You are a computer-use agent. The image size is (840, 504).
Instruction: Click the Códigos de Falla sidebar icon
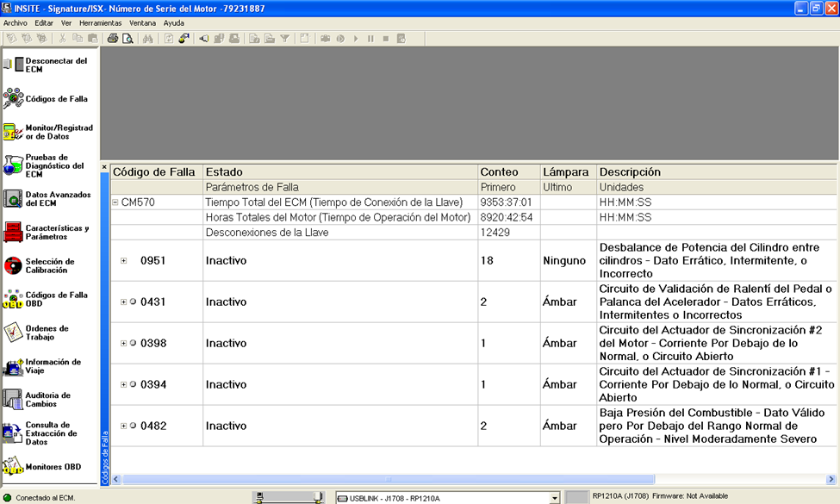click(x=14, y=99)
